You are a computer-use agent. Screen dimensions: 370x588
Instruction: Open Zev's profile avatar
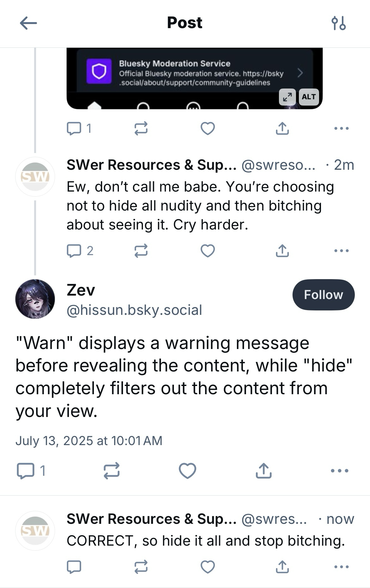[x=35, y=299]
